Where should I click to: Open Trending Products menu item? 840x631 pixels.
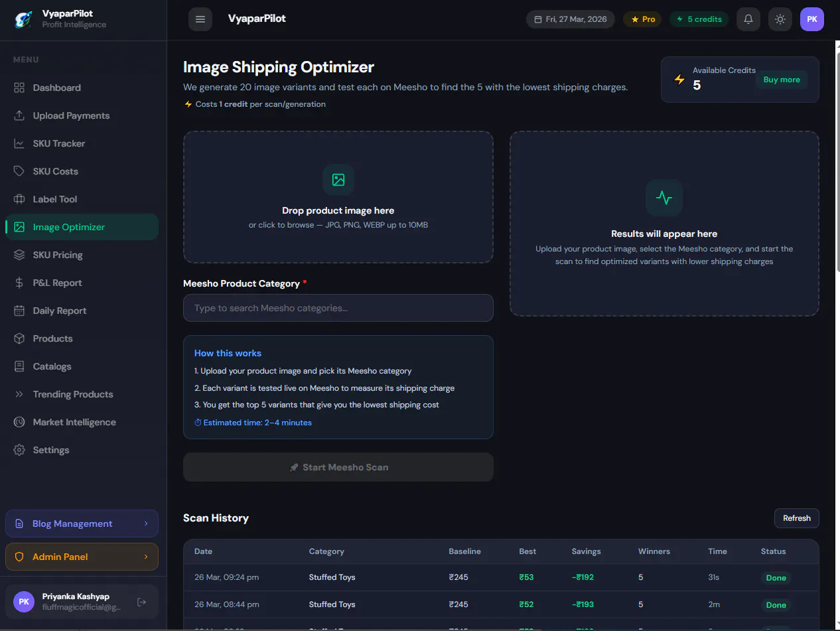(82, 394)
